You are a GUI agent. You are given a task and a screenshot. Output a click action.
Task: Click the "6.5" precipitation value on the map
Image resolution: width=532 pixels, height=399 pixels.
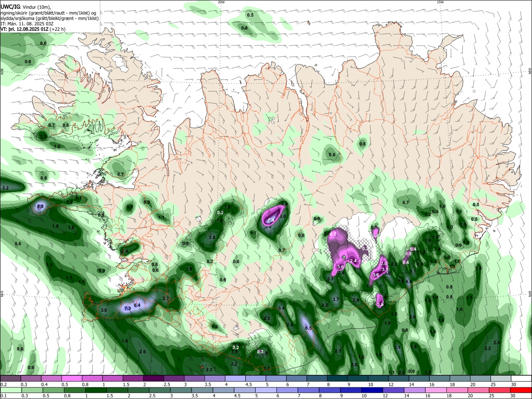pos(308,328)
